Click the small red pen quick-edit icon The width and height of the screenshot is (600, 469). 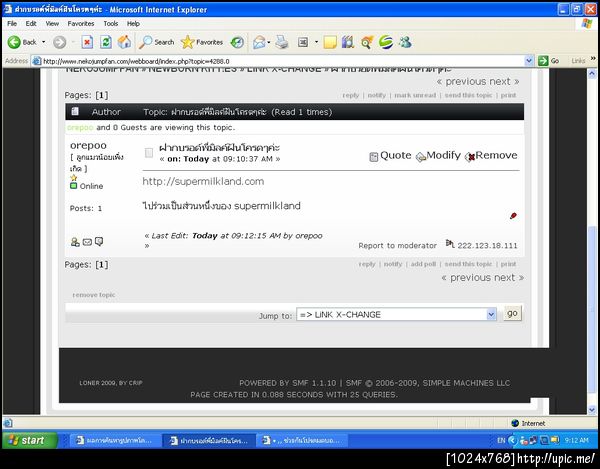click(x=513, y=216)
